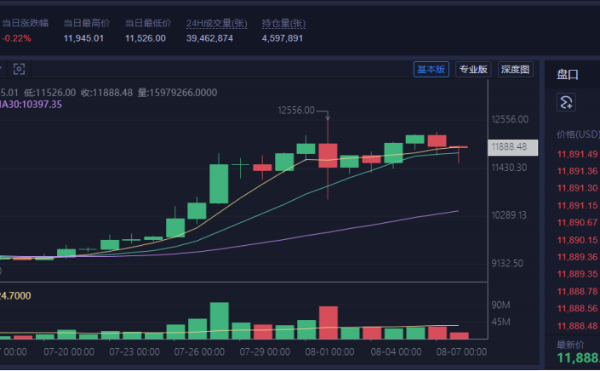The width and height of the screenshot is (600, 371).
Task: Click sell order price 11,888.56
Action: [x=577, y=309]
